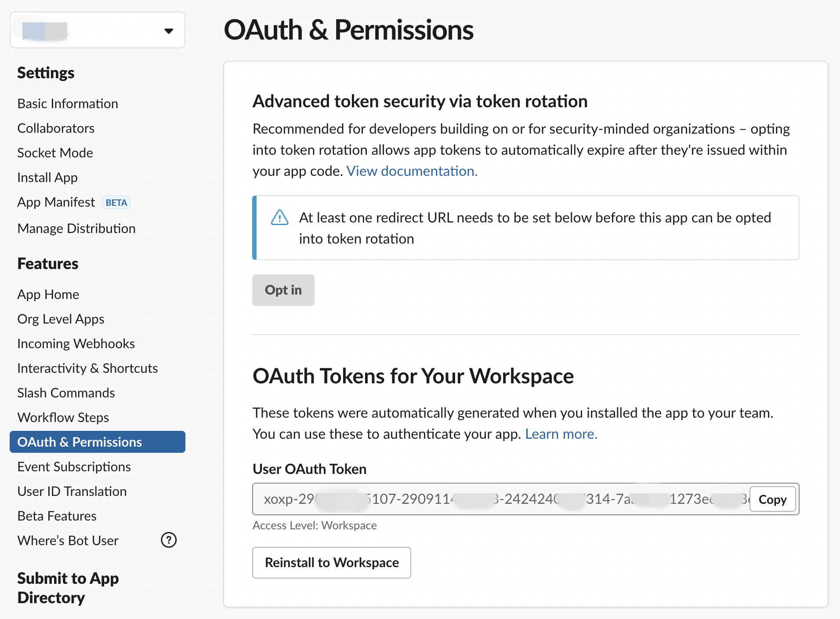840x619 pixels.
Task: Open Incoming Webhooks feature page
Action: [x=76, y=344]
